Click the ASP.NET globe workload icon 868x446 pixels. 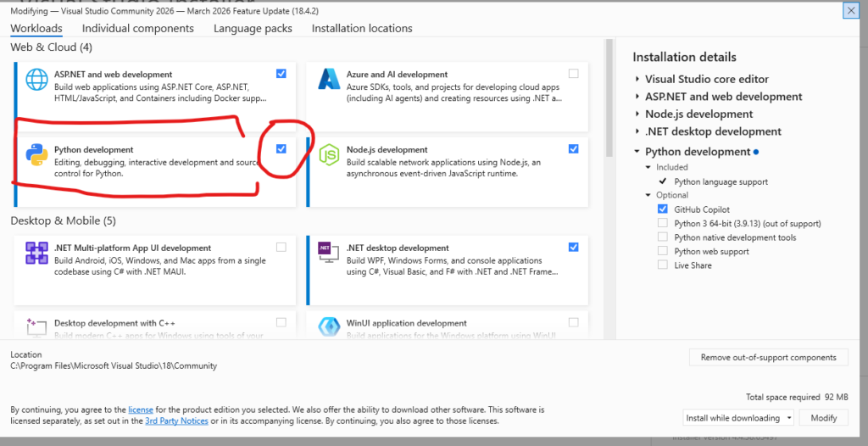pos(37,81)
